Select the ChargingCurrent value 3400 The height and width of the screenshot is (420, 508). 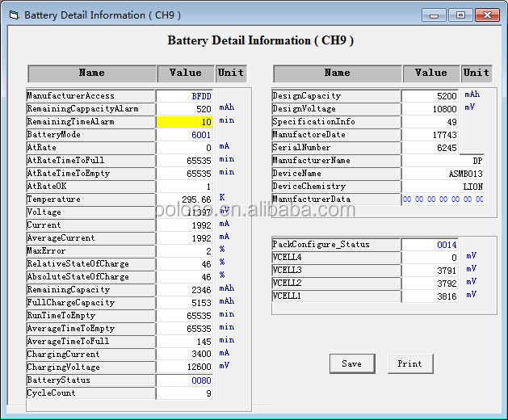[184, 354]
